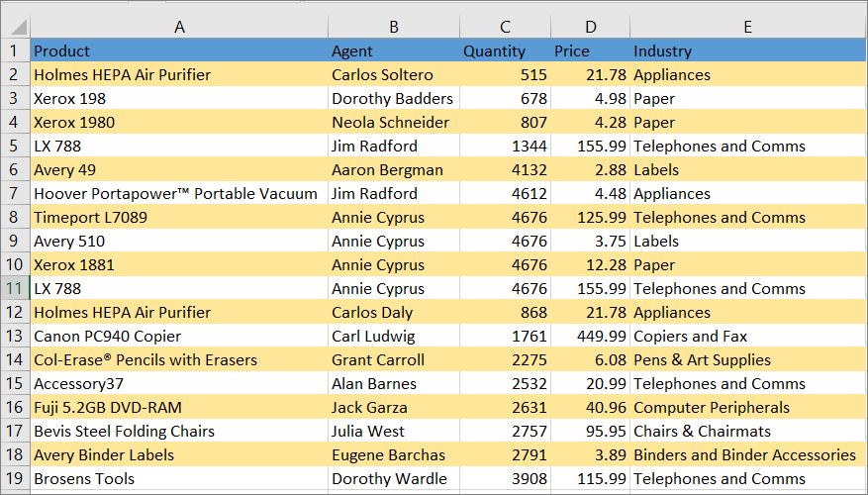The image size is (868, 495).
Task: Select agent Julia West cell
Action: tap(394, 431)
